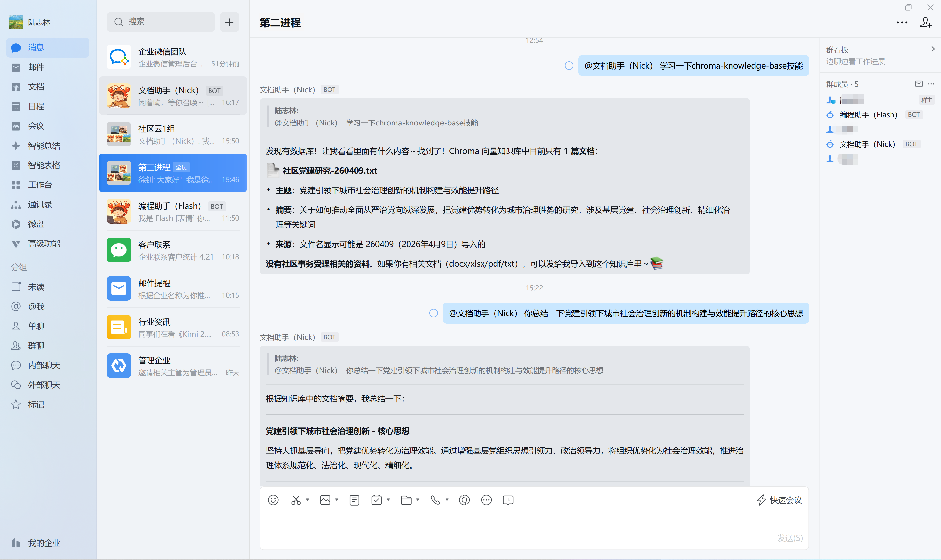
Task: Click the folder file icon in toolbar
Action: click(406, 500)
